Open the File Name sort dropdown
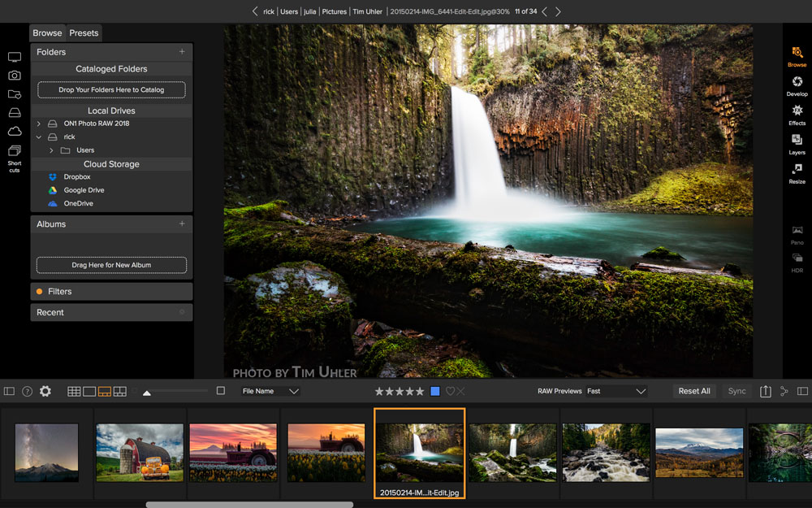This screenshot has width=812, height=508. click(x=270, y=391)
